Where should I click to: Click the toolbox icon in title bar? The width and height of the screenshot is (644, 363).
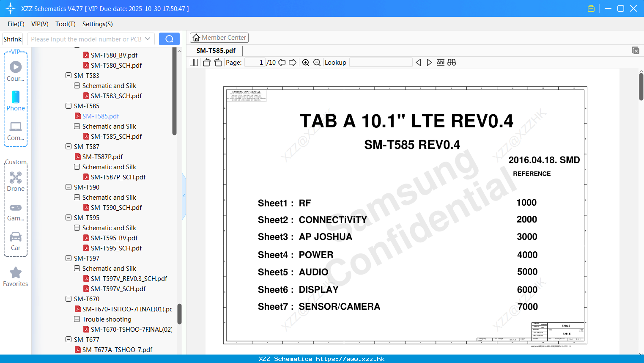[591, 8]
